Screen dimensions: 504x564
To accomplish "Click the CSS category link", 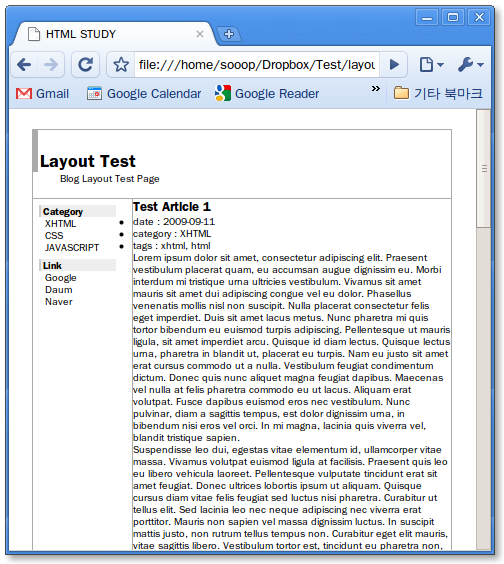I will coord(54,236).
